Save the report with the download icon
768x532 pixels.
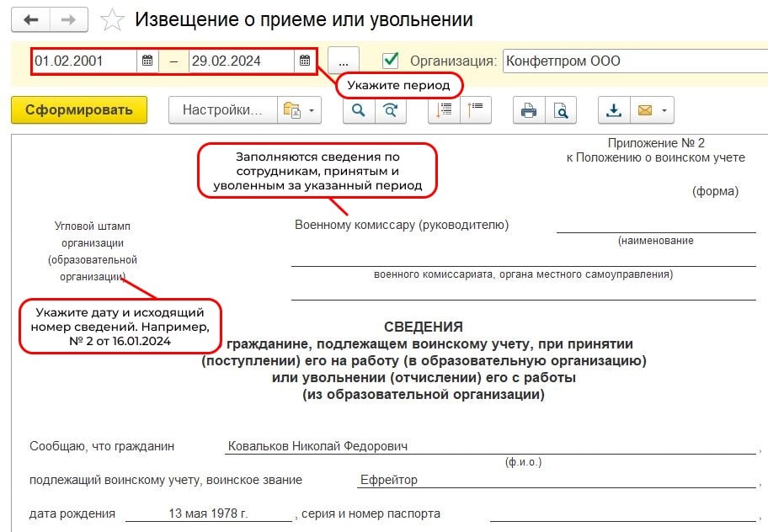tap(614, 110)
